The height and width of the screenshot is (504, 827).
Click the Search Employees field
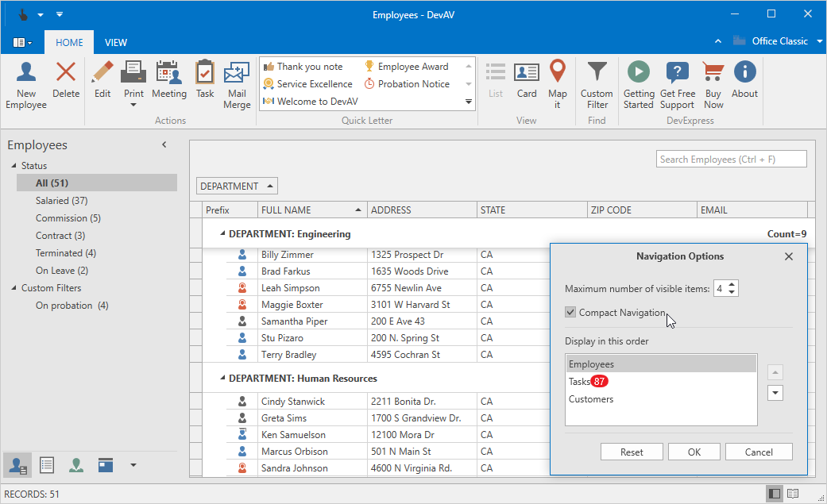(x=731, y=160)
